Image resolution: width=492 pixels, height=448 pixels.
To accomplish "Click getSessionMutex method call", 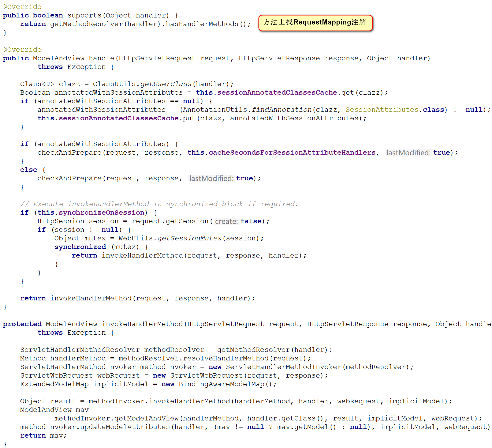I will coord(190,238).
